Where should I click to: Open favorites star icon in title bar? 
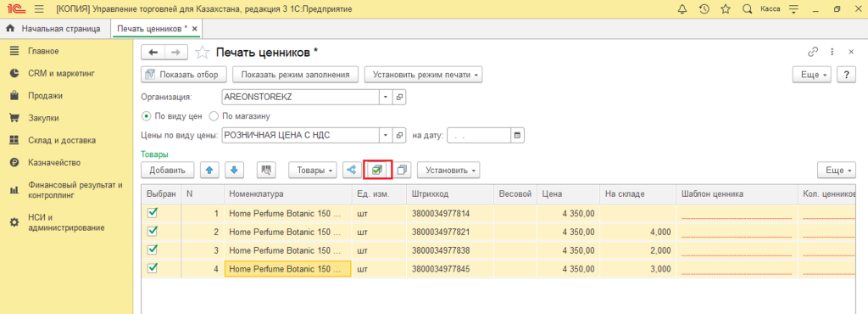click(x=726, y=9)
